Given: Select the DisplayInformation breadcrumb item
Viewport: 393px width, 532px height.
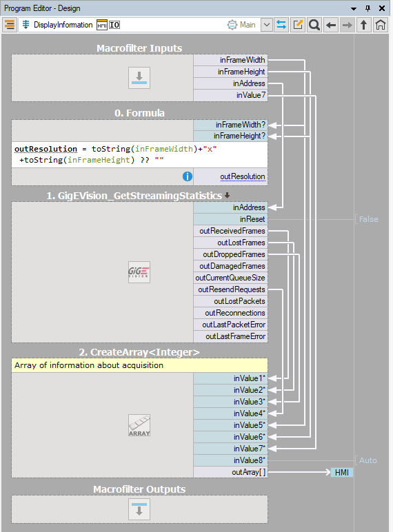Looking at the screenshot, I should [63, 25].
